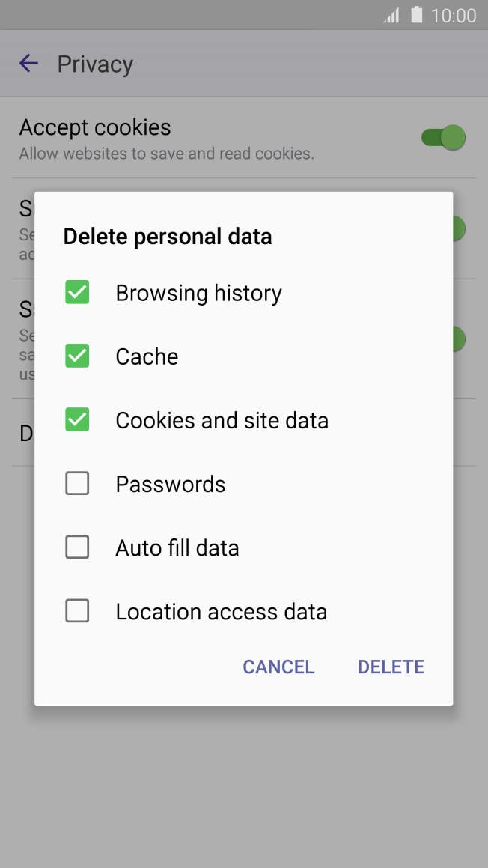The height and width of the screenshot is (868, 488).
Task: Uncheck Browsing history
Action: tap(77, 292)
